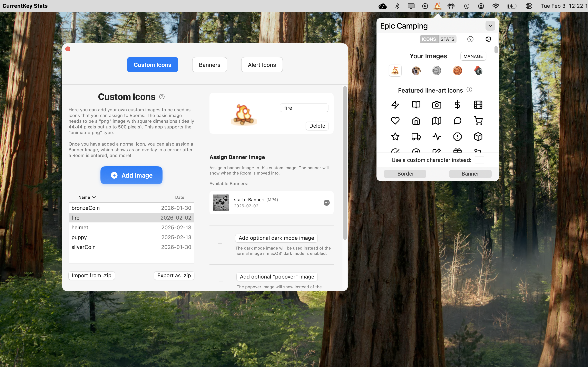Switch to the Banners tab
Viewport: 588px width, 367px height.
tap(209, 65)
